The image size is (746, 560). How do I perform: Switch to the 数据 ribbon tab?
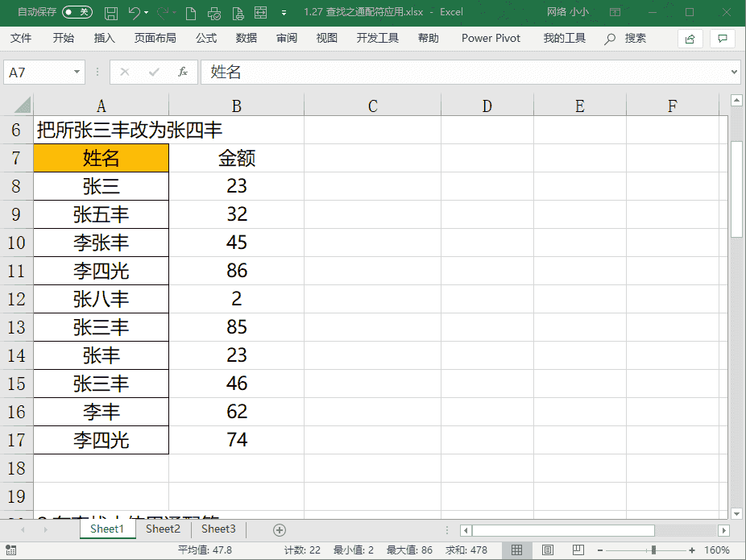tap(247, 38)
